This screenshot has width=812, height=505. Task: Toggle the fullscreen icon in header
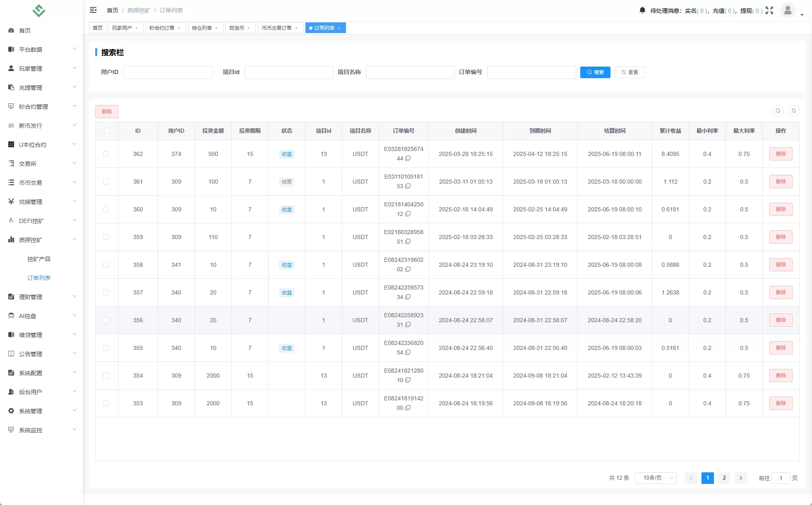(769, 10)
